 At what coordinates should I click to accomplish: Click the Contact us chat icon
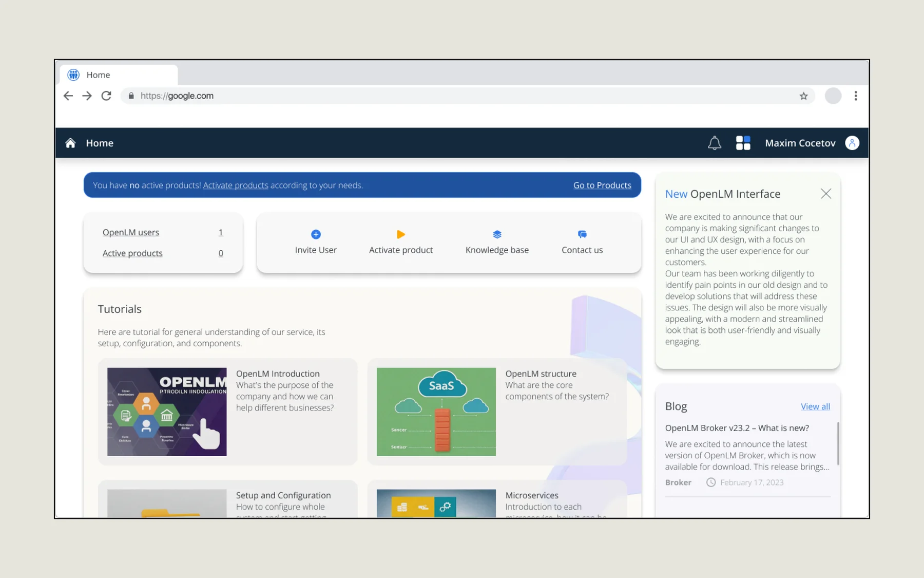(x=582, y=234)
